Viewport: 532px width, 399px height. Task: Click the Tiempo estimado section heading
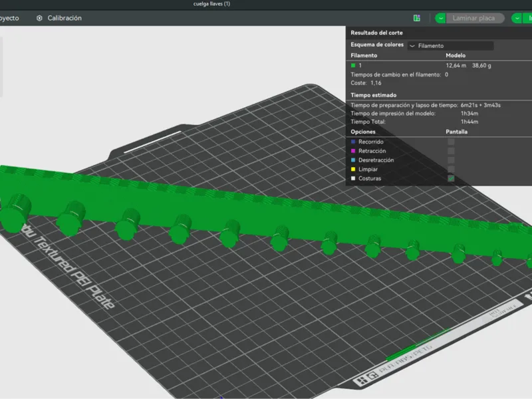pos(373,95)
